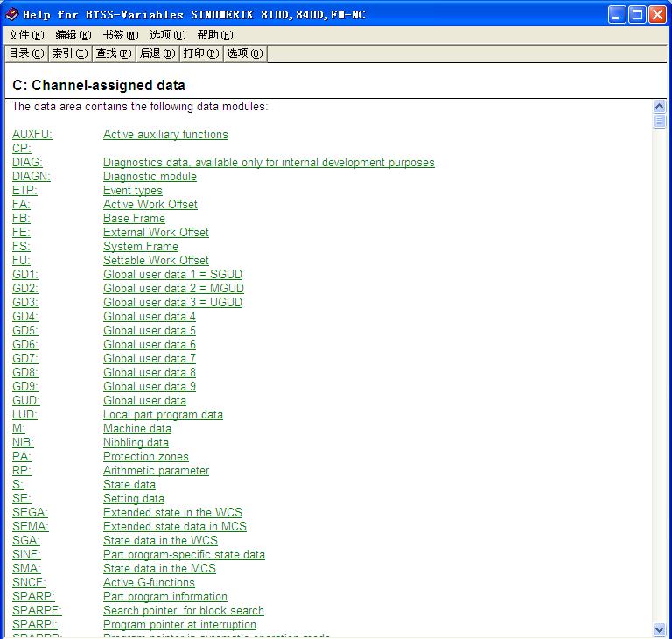Open Extended state data in MCS link

coord(175,527)
